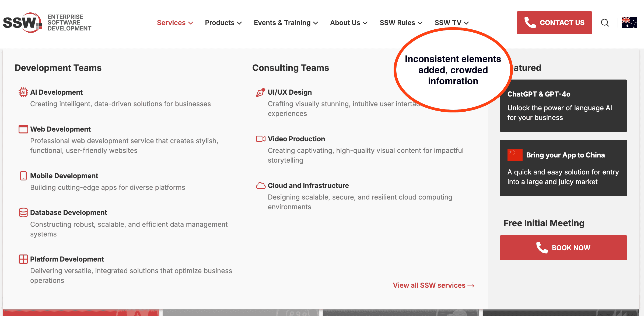Click the Consulting Teams heading

point(291,68)
